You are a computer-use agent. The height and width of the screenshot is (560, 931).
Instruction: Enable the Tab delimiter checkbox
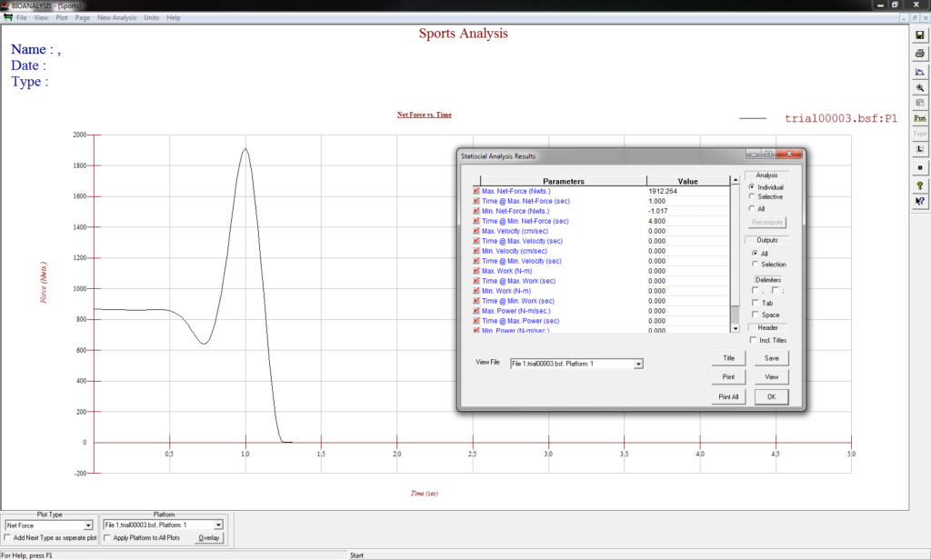pos(756,303)
